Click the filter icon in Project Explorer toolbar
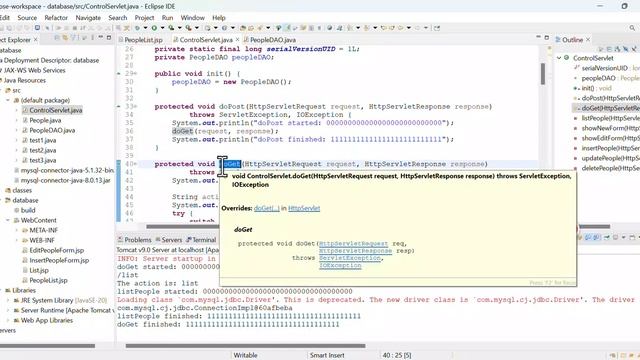Image resolution: width=640 pixels, height=360 pixels. 75,38
